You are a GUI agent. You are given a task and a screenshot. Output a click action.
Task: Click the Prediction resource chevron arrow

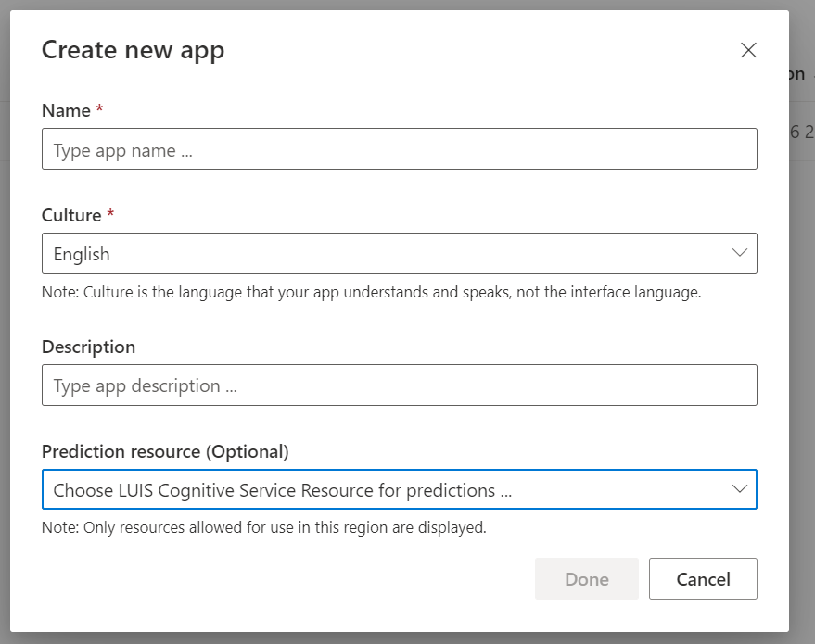(x=739, y=489)
